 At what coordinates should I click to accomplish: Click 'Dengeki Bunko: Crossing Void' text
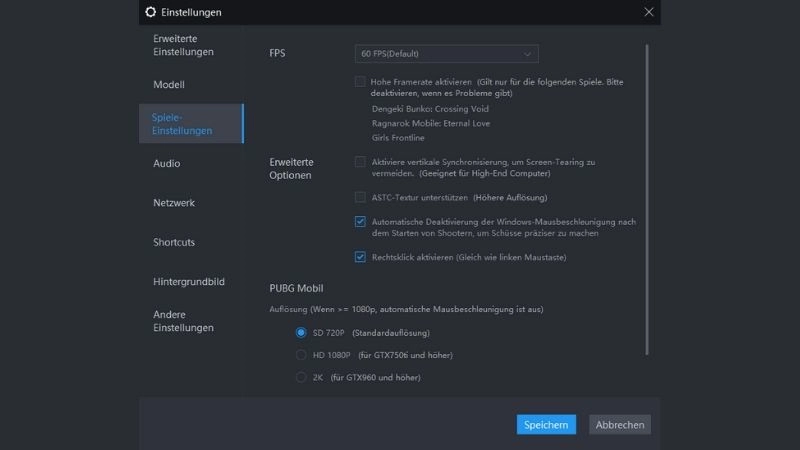point(430,109)
